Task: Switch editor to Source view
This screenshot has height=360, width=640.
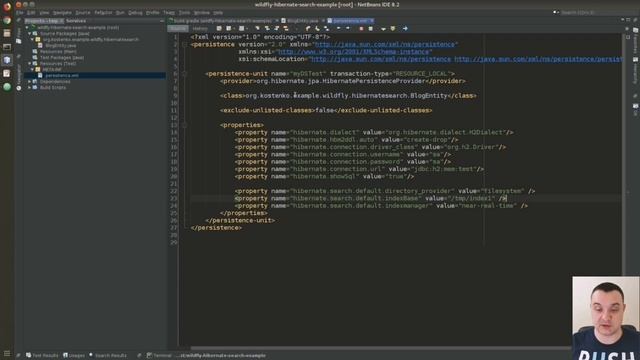Action: click(x=178, y=29)
